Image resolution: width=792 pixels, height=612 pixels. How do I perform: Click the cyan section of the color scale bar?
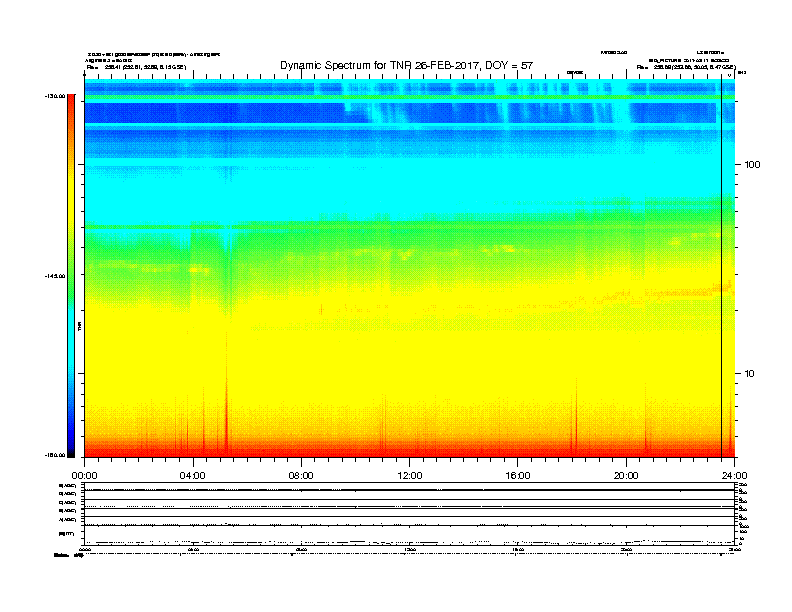[71, 350]
